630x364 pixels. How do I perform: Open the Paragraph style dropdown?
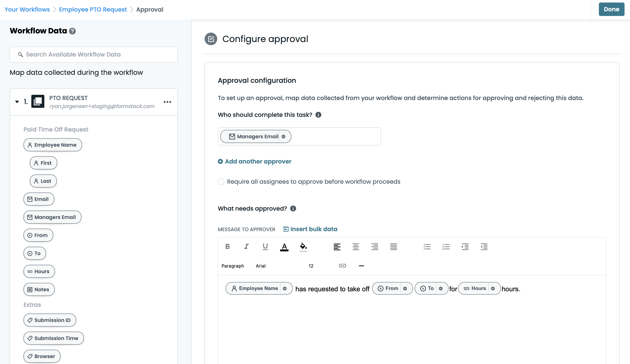click(x=233, y=266)
